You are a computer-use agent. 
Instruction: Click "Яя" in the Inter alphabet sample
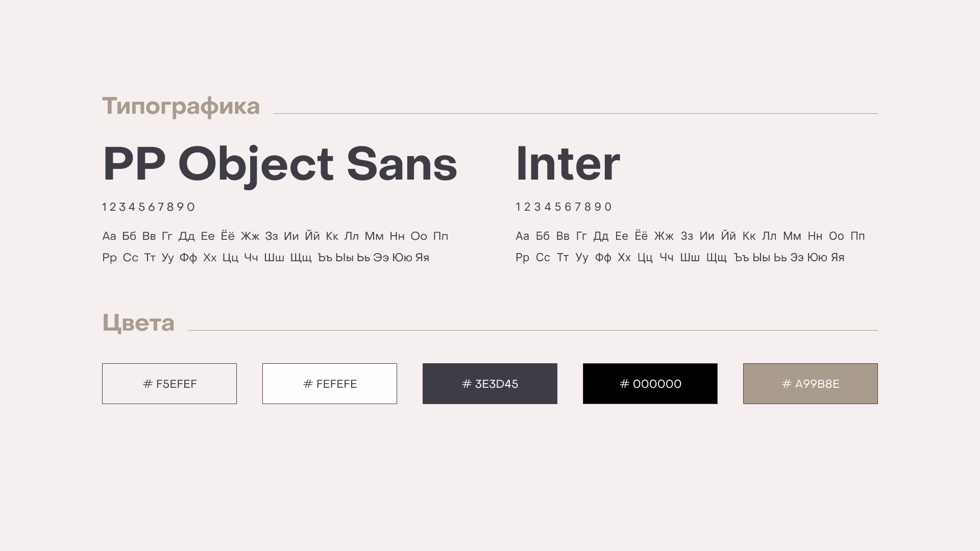838,258
